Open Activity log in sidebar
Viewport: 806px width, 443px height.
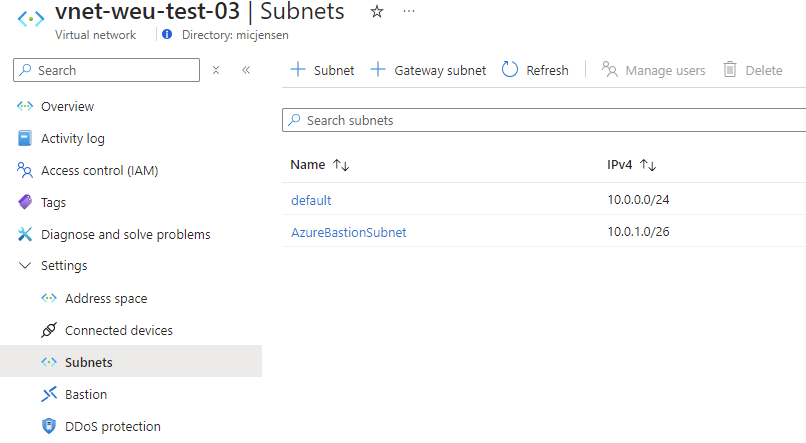72,139
